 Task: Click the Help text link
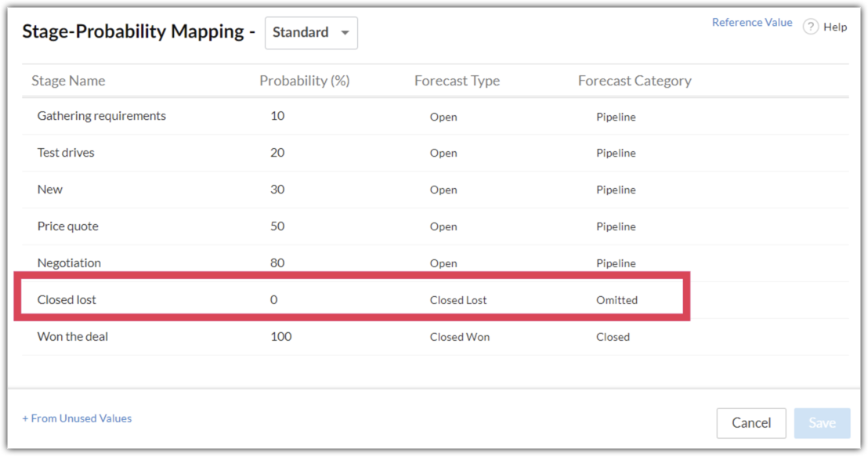click(835, 27)
